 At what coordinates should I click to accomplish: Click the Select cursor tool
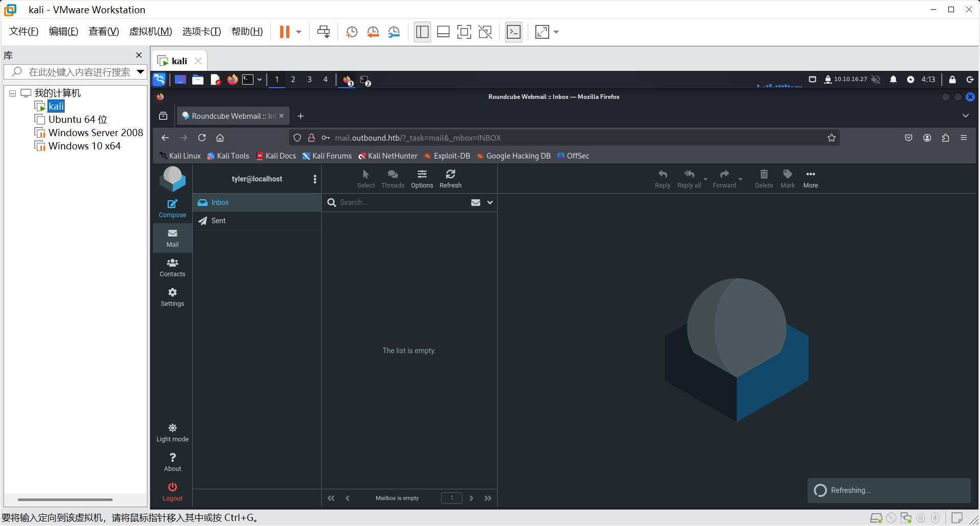point(366,179)
